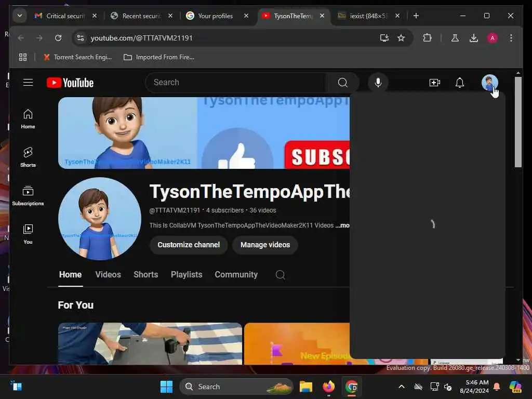Image resolution: width=532 pixels, height=399 pixels.
Task: Show hidden system tray icons chevron
Action: 402,387
